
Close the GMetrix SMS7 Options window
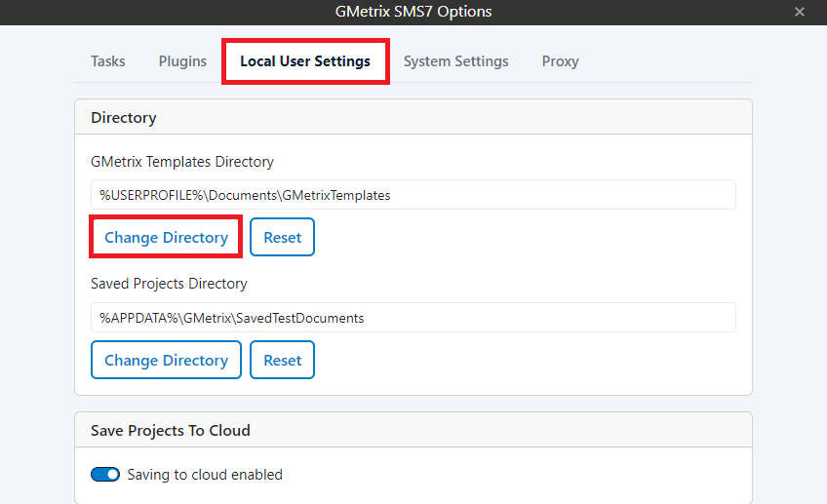[800, 12]
